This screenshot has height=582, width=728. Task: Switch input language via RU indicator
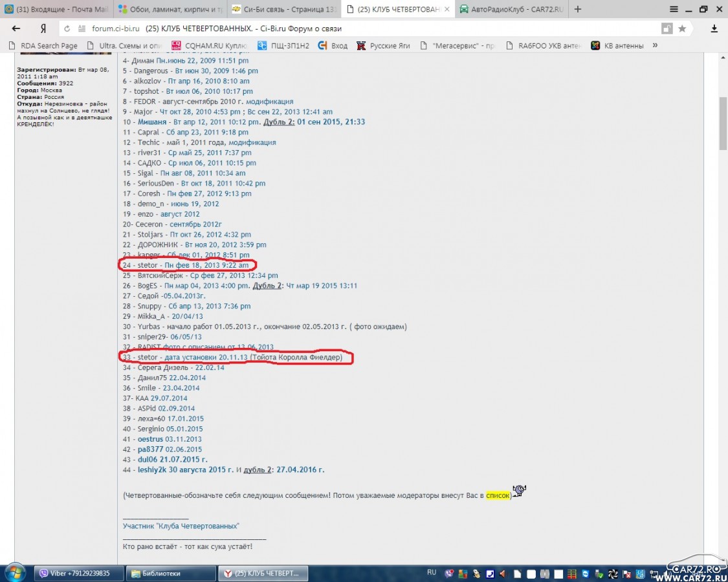[x=432, y=572]
